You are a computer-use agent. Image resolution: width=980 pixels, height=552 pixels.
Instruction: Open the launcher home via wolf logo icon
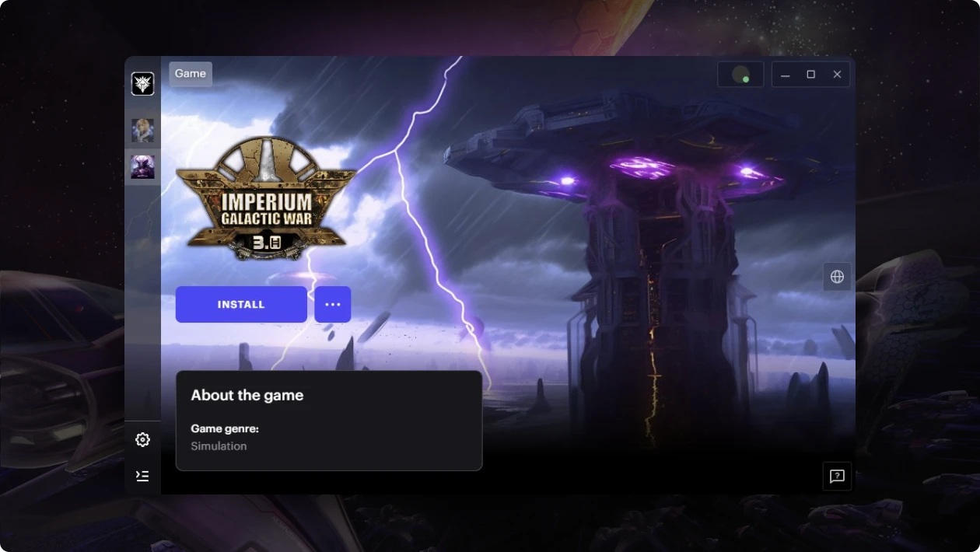coord(142,84)
